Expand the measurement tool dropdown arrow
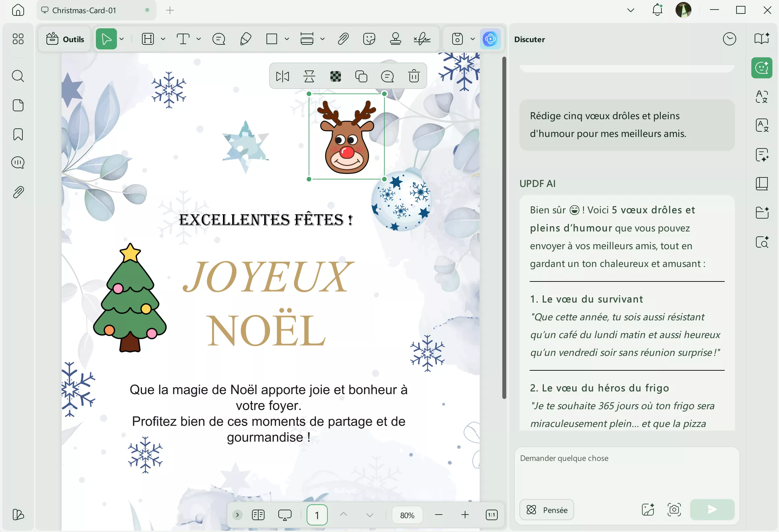The width and height of the screenshot is (779, 532). tap(322, 39)
